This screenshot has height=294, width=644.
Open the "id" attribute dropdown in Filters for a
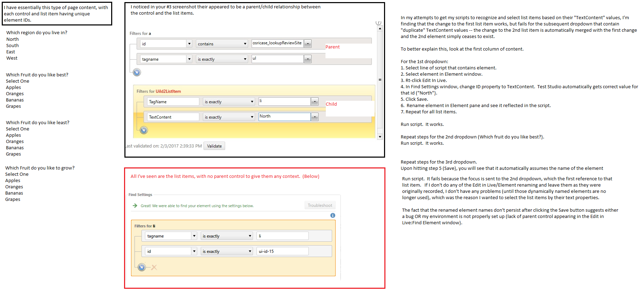click(x=166, y=44)
